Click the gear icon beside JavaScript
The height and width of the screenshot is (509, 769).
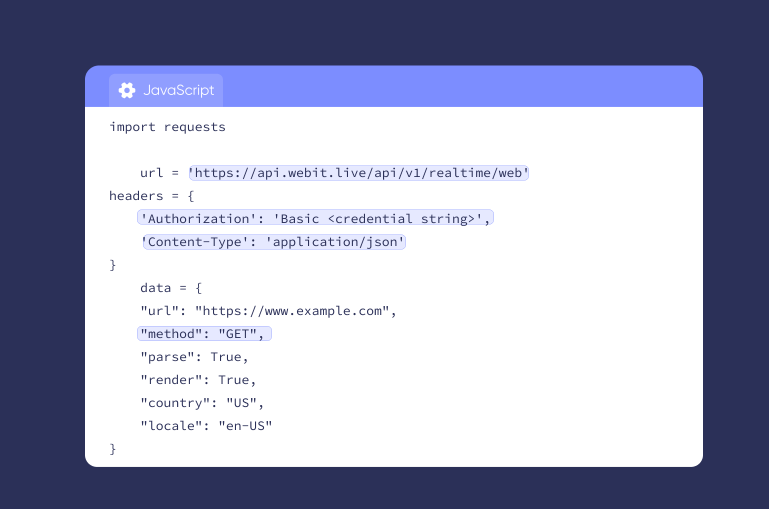(x=127, y=90)
